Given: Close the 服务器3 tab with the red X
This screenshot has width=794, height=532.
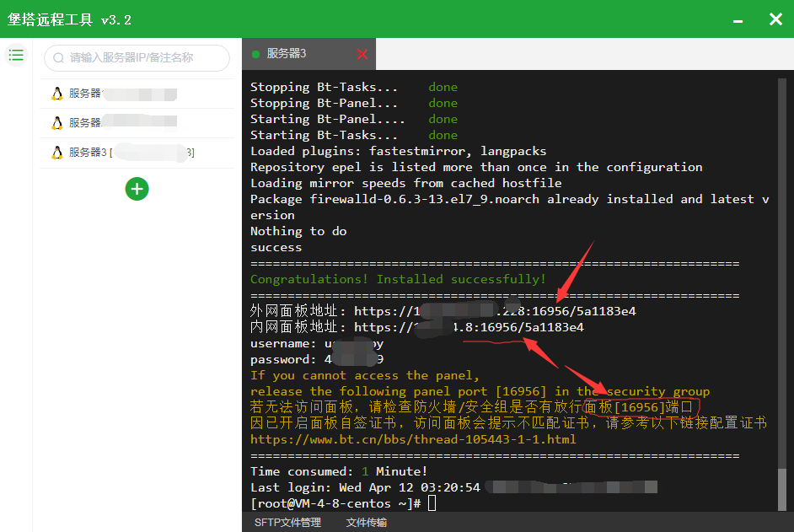Looking at the screenshot, I should click(362, 54).
